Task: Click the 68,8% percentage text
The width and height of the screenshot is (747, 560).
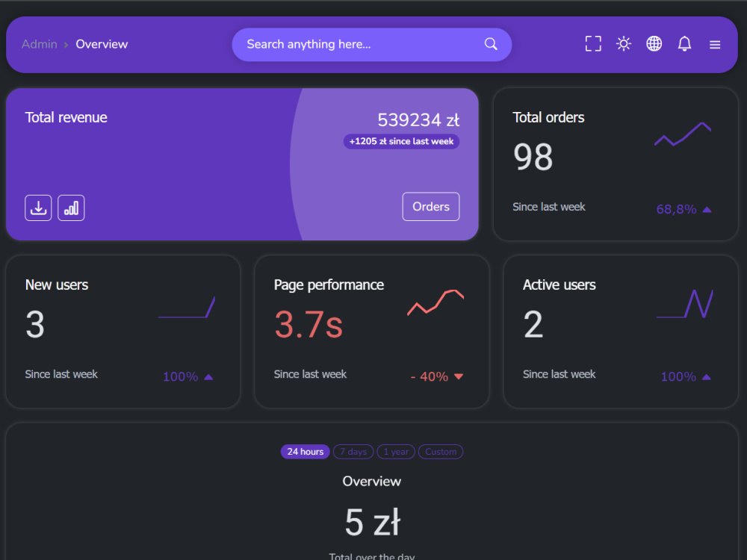Action: pos(676,210)
